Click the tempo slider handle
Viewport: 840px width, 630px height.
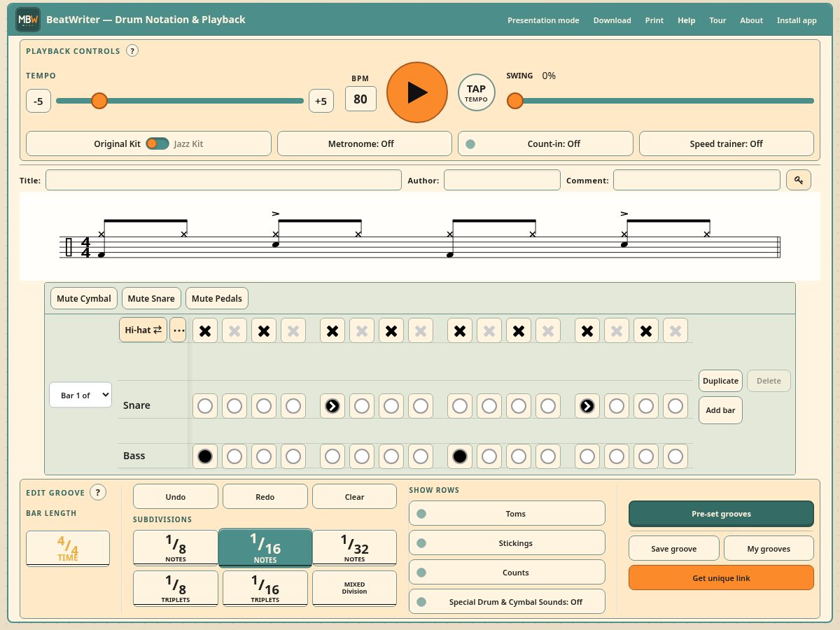(99, 101)
